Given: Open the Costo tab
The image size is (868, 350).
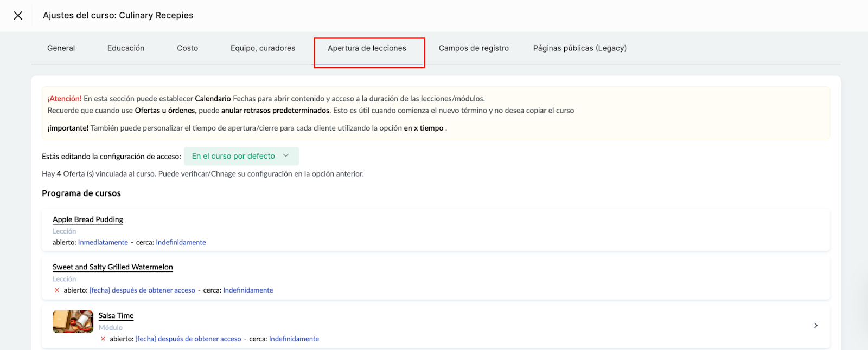Looking at the screenshot, I should pos(187,48).
